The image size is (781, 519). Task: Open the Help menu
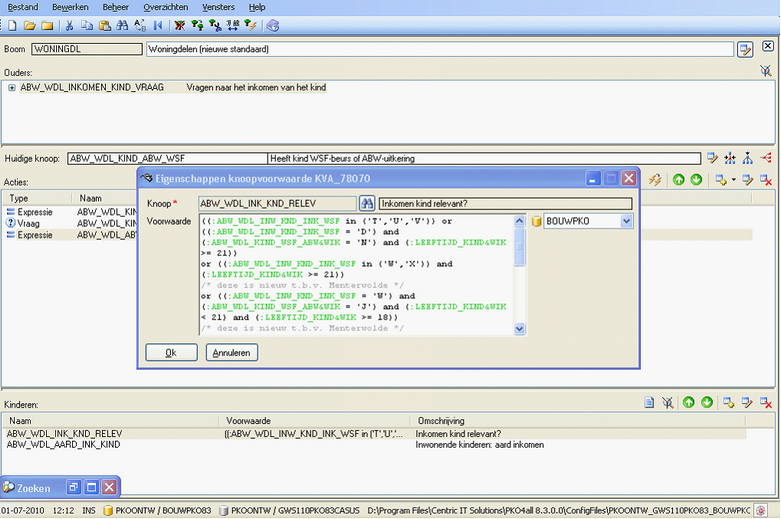click(257, 7)
